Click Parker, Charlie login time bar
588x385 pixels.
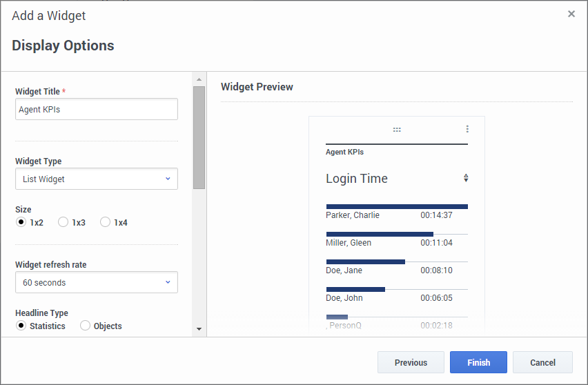[397, 206]
